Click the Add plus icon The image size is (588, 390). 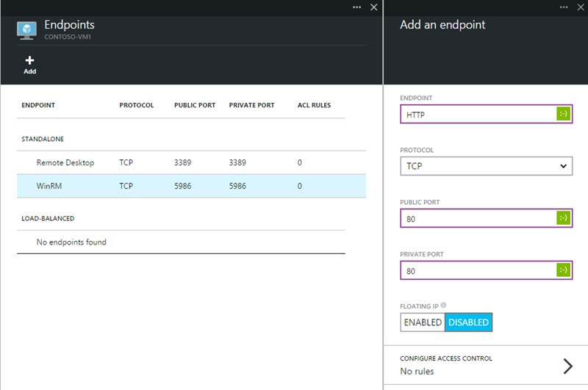(x=29, y=62)
